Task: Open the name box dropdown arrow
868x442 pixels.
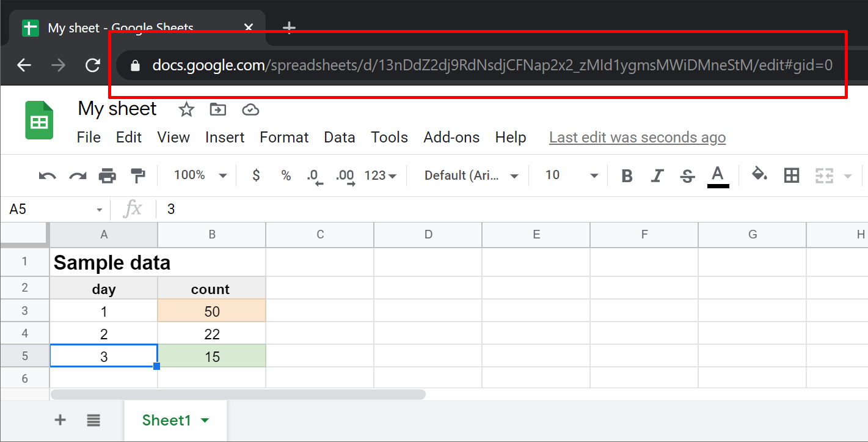Action: [x=100, y=210]
